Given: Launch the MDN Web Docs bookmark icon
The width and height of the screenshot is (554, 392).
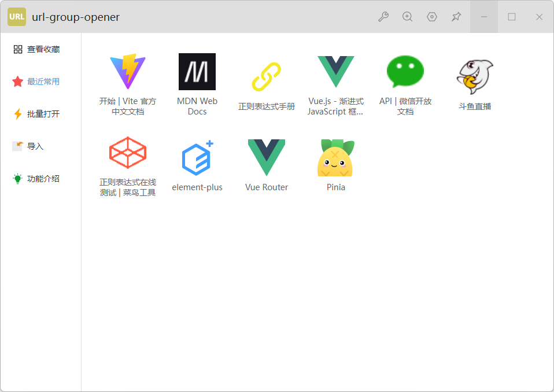Looking at the screenshot, I should (197, 72).
